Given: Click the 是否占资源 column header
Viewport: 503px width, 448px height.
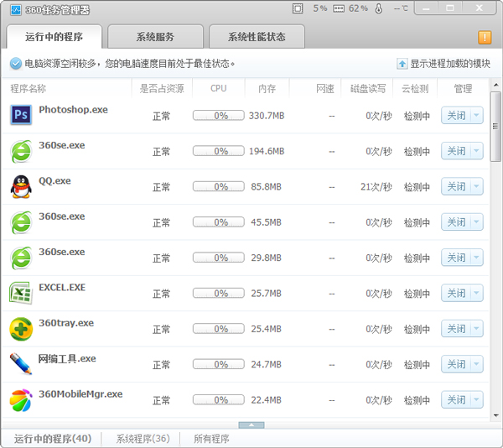Looking at the screenshot, I should click(162, 89).
